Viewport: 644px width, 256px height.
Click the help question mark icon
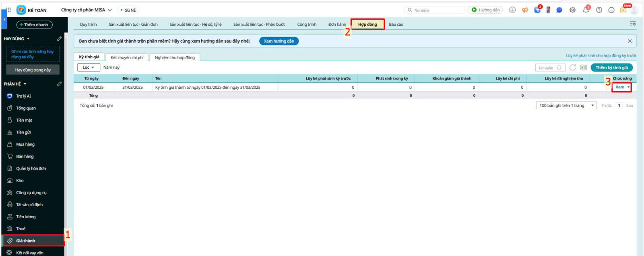point(599,10)
